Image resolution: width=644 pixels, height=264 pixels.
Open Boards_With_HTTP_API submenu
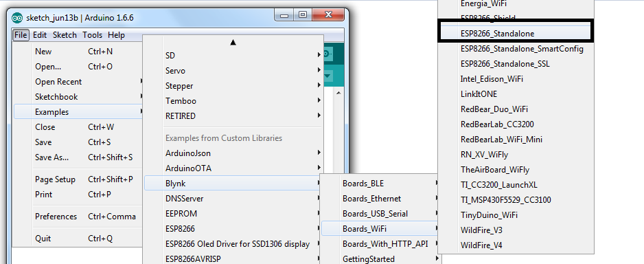tap(380, 244)
